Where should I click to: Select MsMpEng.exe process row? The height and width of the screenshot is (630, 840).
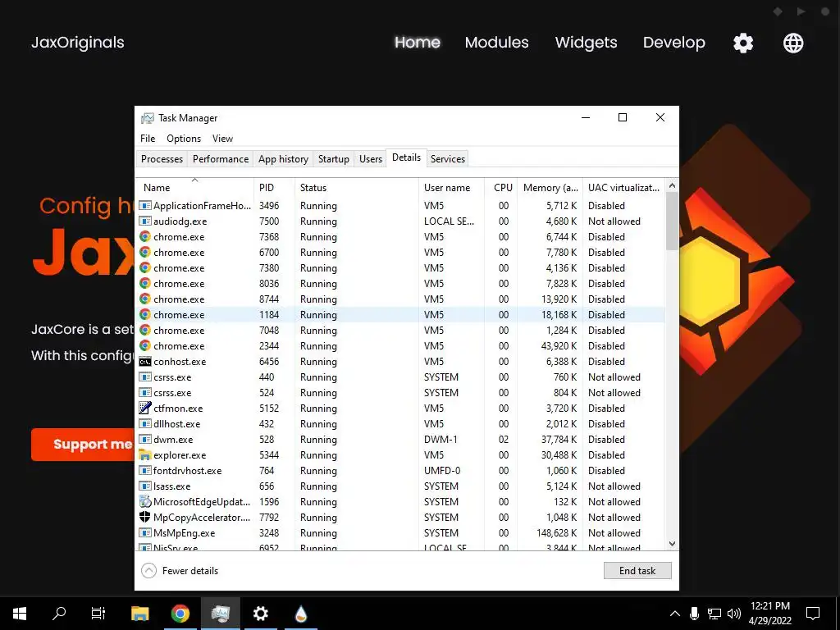coord(400,532)
